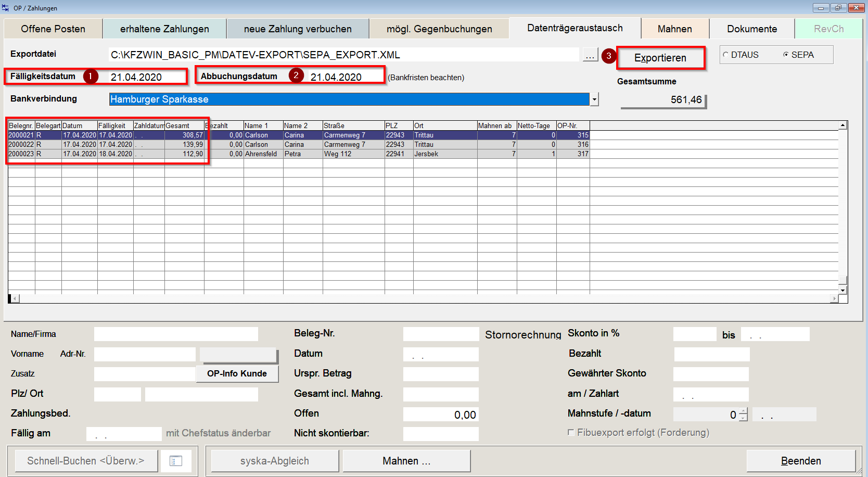868x477 pixels.
Task: Click icon button beside Schnell-Buchen
Action: point(176,461)
